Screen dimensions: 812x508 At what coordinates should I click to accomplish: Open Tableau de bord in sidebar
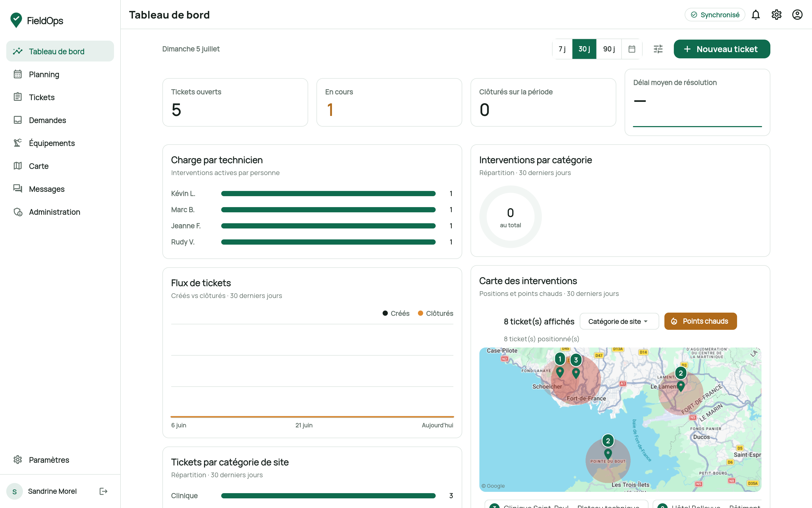click(x=60, y=51)
